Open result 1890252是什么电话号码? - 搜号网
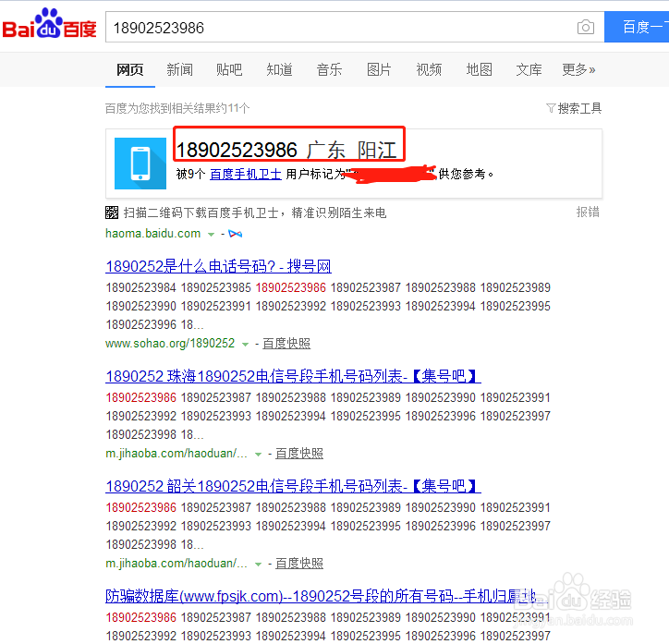The image size is (669, 644). click(218, 266)
